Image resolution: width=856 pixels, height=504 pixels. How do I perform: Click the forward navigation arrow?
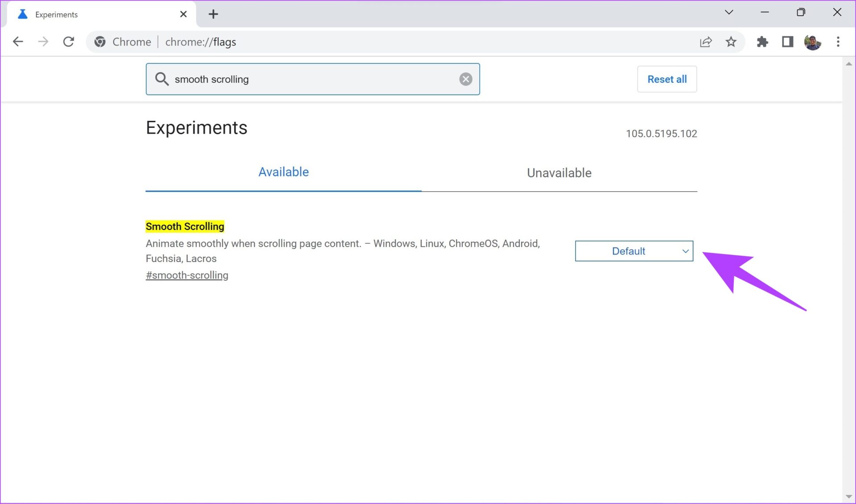tap(43, 42)
